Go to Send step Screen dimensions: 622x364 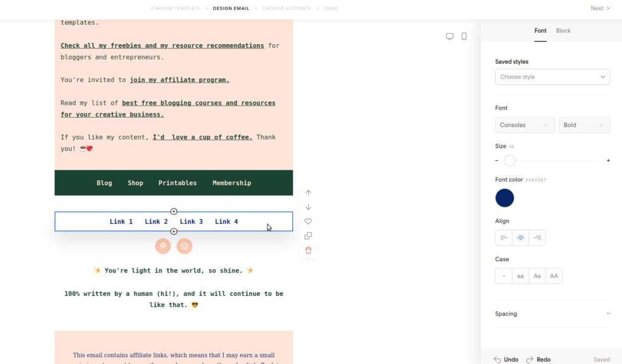pos(330,8)
